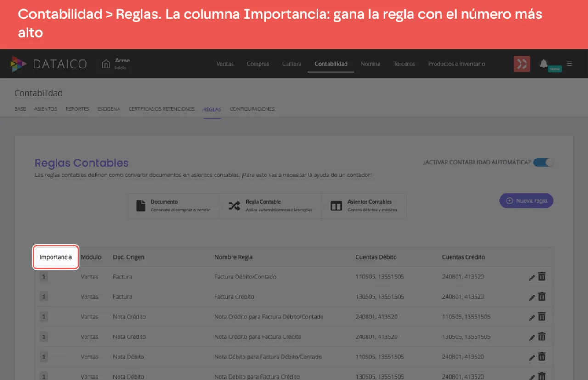Click the Cuentas Crédito column header
The image size is (588, 380).
point(464,257)
